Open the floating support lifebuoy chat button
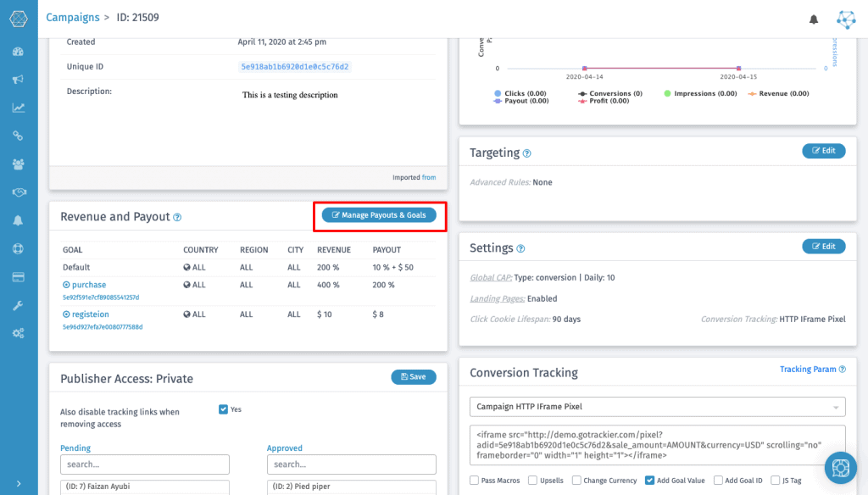Screen dimensions: 868x495 point(841,469)
